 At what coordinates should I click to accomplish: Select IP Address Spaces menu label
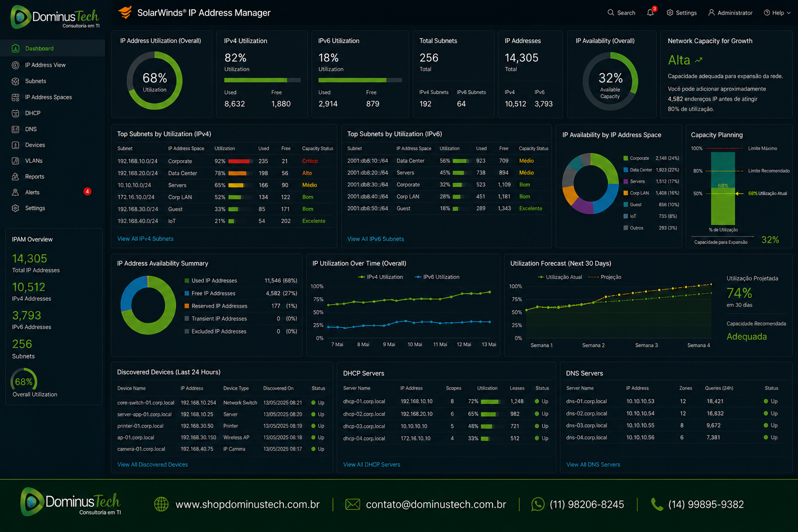[48, 97]
